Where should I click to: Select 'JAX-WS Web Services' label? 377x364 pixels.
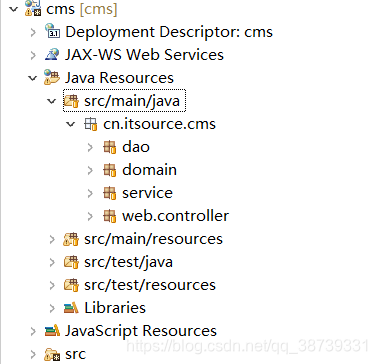pyautogui.click(x=144, y=55)
